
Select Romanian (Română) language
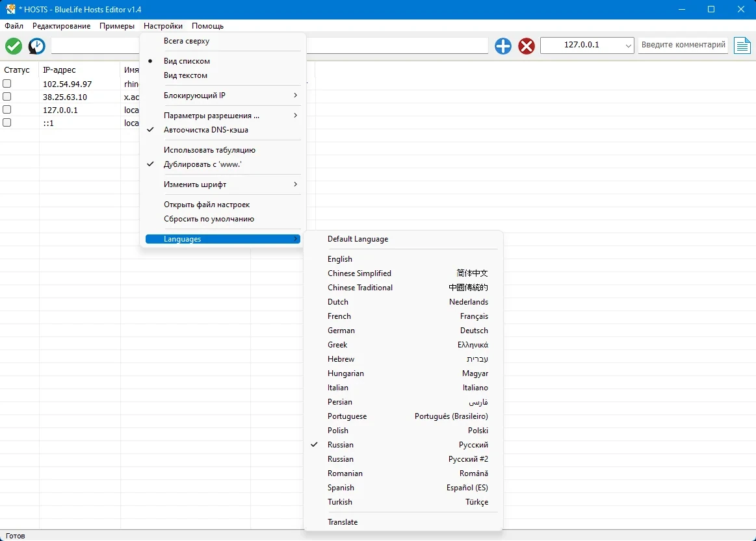403,473
